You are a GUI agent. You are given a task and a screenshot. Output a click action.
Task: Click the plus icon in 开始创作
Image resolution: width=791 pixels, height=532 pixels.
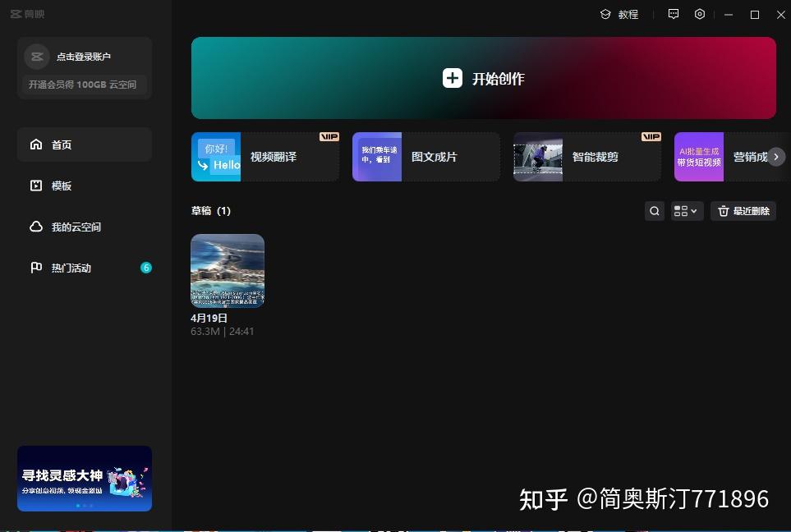(x=452, y=78)
